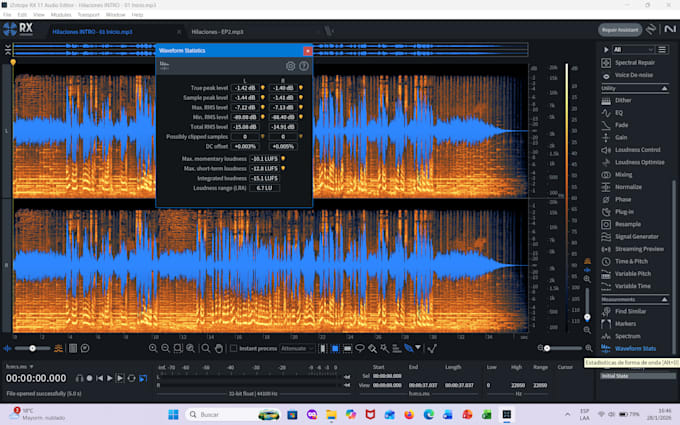
Task: Play the current selection only
Action: [x=120, y=378]
